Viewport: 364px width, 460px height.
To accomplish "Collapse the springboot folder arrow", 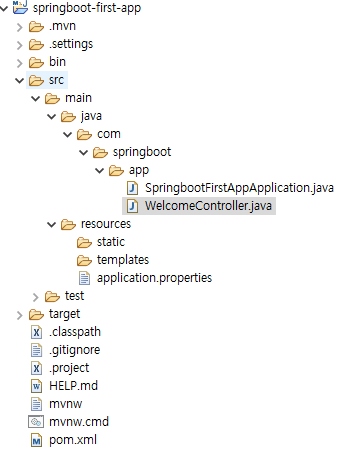I will pyautogui.click(x=84, y=152).
